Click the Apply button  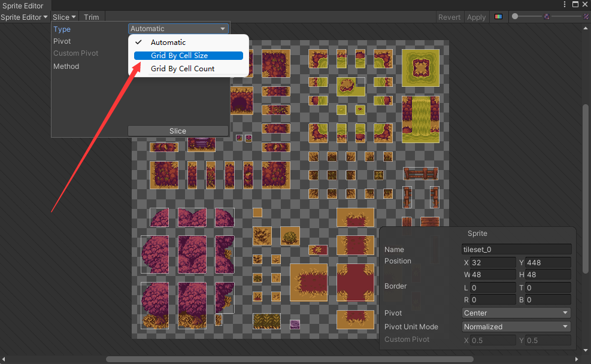click(476, 17)
